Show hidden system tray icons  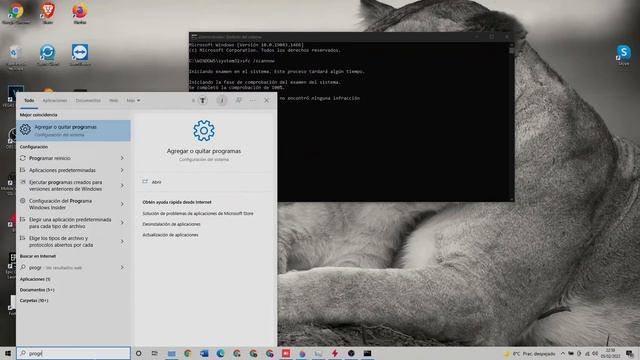pos(563,353)
